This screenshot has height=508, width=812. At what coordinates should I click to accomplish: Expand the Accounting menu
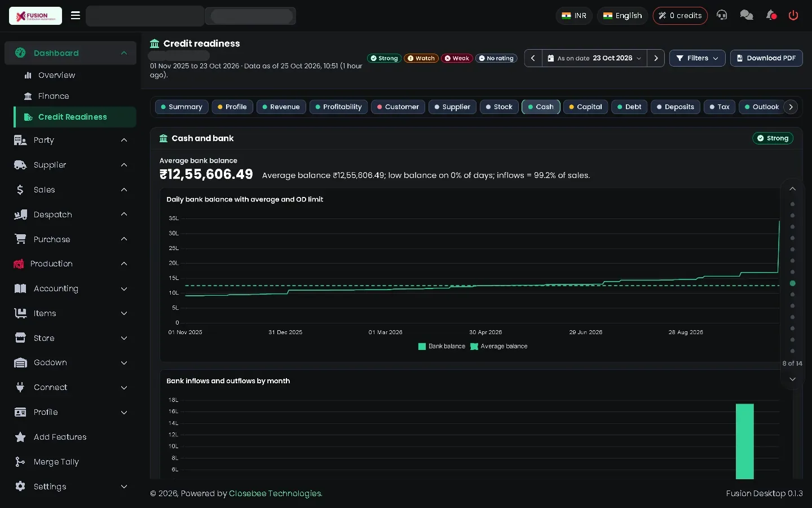click(x=70, y=288)
